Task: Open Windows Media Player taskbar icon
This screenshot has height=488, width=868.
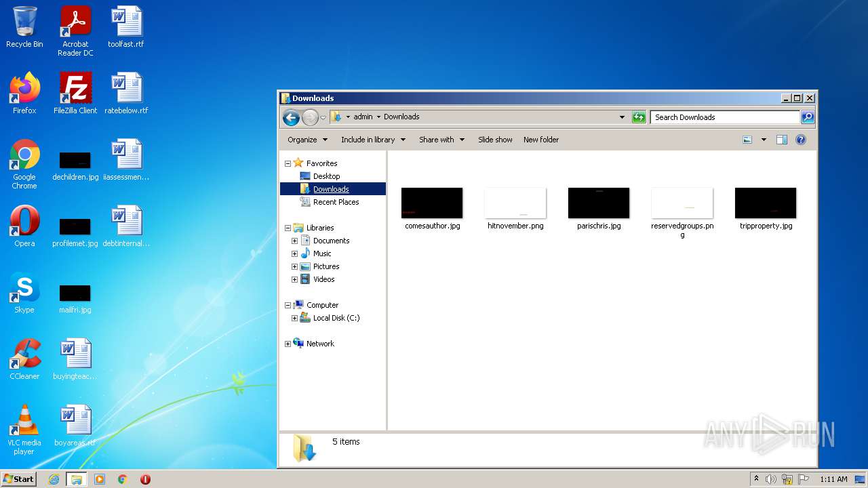Action: (x=99, y=479)
